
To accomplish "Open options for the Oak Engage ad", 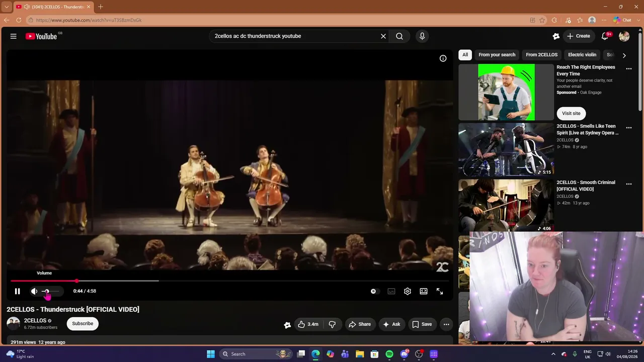I will click(629, 69).
